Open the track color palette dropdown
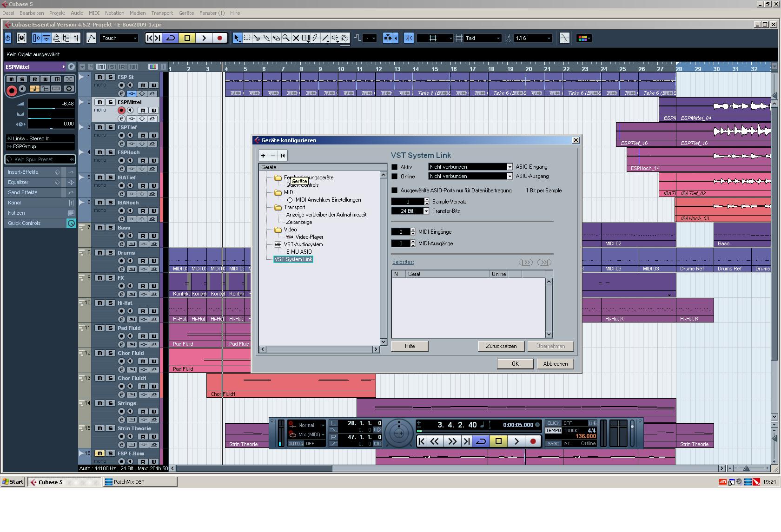Image resolution: width=781 pixels, height=532 pixels. click(x=584, y=38)
